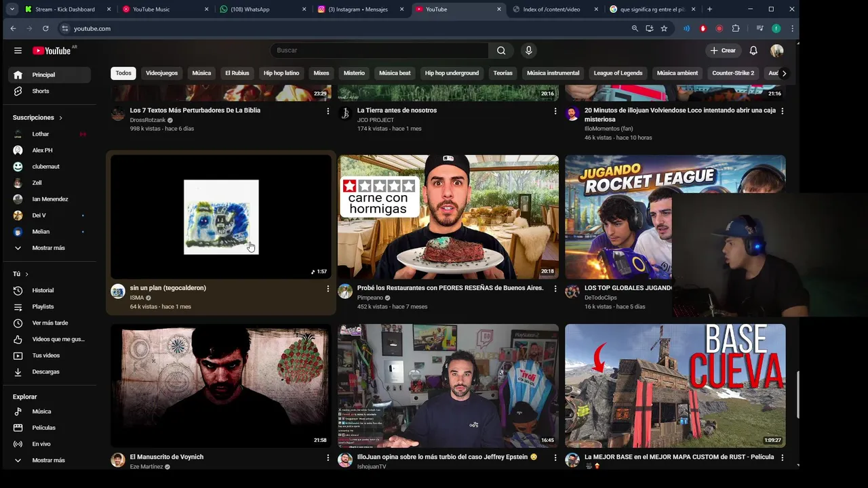The width and height of the screenshot is (868, 488).
Task: Switch to the Stream - Kick Dashboard tab
Action: (x=66, y=9)
